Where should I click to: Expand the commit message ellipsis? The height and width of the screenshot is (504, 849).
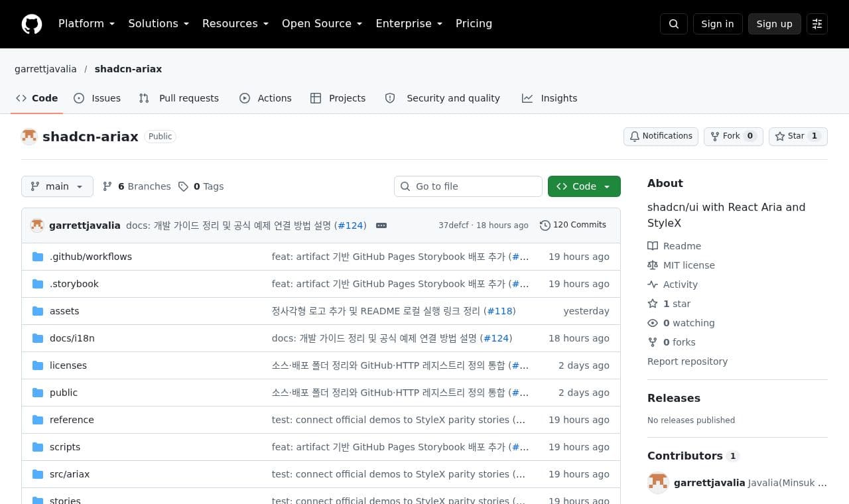coord(381,225)
